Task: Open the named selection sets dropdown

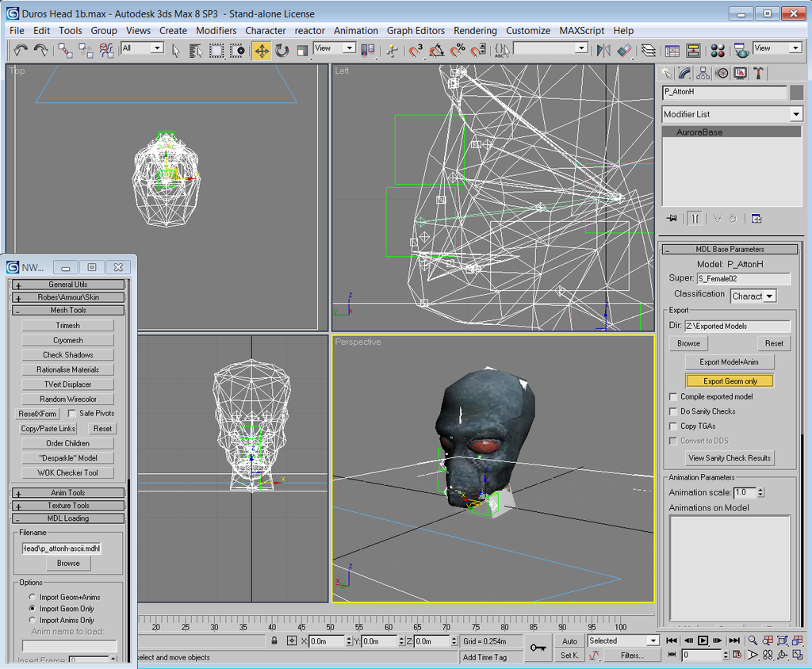Action: [550, 48]
